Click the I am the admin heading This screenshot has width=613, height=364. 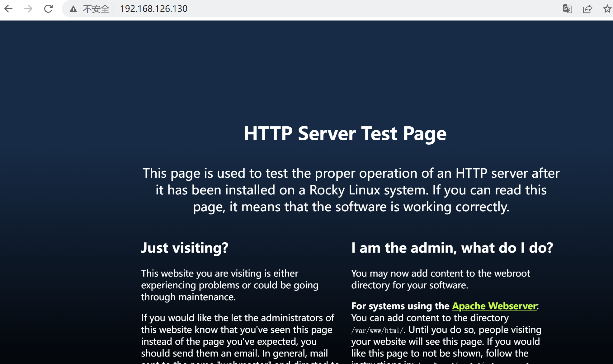click(452, 248)
